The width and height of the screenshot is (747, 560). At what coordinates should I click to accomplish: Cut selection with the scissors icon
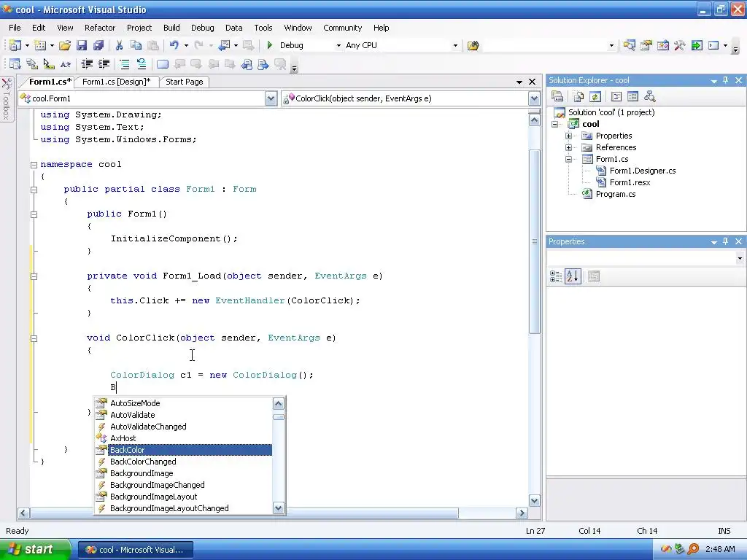(x=119, y=45)
